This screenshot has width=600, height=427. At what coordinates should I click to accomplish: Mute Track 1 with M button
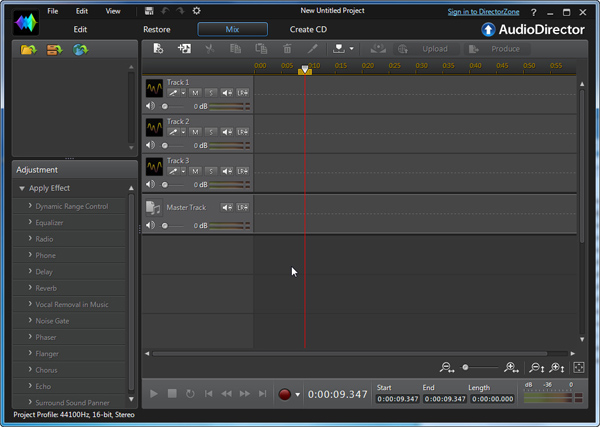pyautogui.click(x=196, y=92)
